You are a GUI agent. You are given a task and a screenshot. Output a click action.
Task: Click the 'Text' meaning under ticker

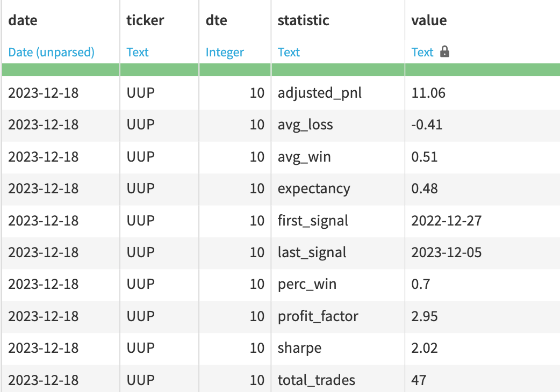click(138, 52)
